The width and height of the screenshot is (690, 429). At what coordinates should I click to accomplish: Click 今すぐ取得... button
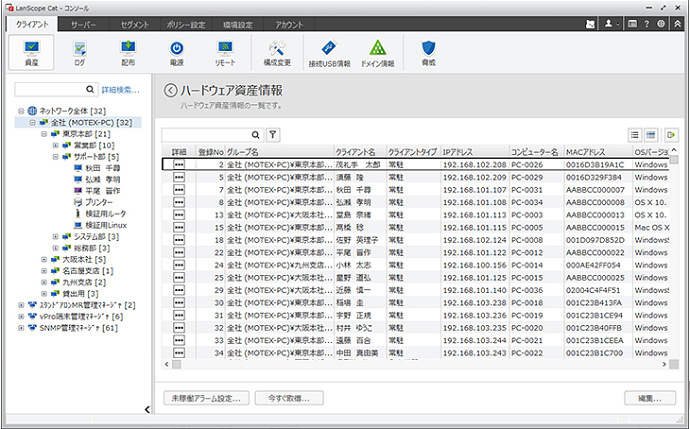point(289,398)
